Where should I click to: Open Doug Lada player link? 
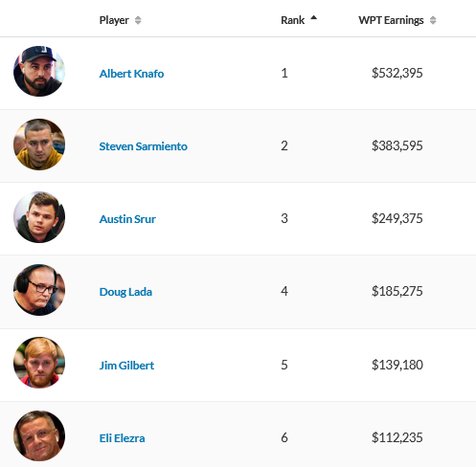pos(125,292)
